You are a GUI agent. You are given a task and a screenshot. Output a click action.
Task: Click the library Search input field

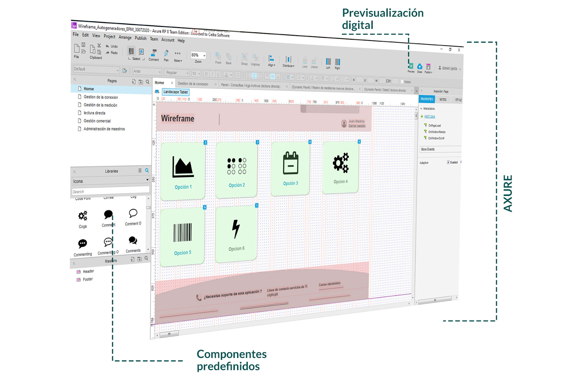point(111,190)
